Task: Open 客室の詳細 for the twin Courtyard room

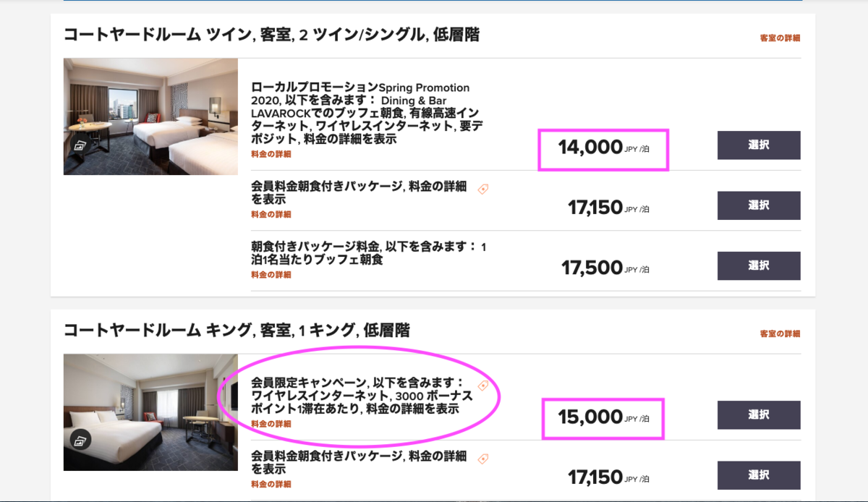Action: (780, 38)
